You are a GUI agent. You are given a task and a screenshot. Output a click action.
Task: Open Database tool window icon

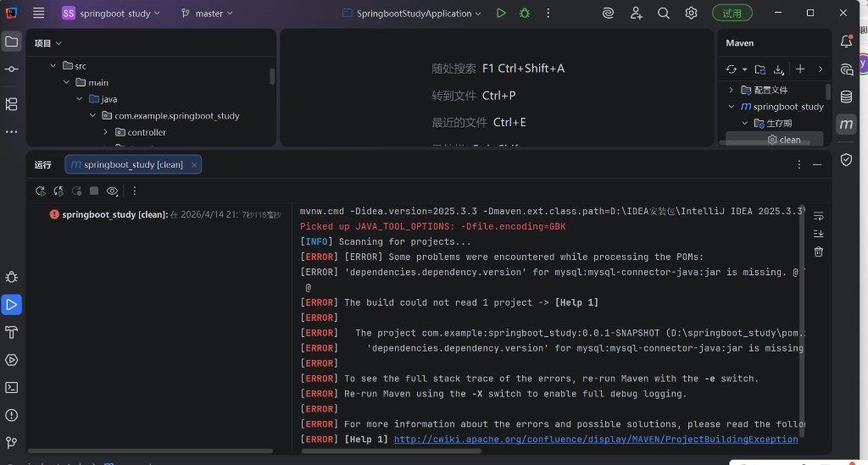[x=847, y=97]
